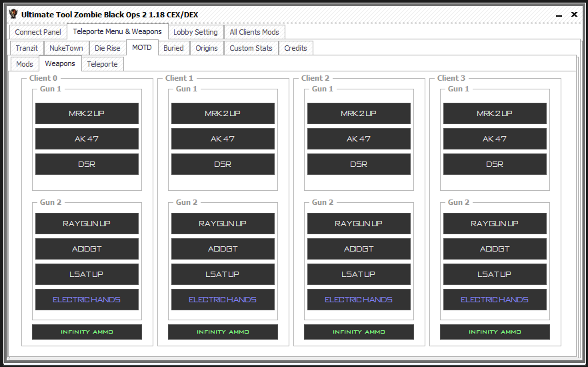Give Client 1 the LSAT UP
Viewport: 588px width, 367px height.
[223, 274]
